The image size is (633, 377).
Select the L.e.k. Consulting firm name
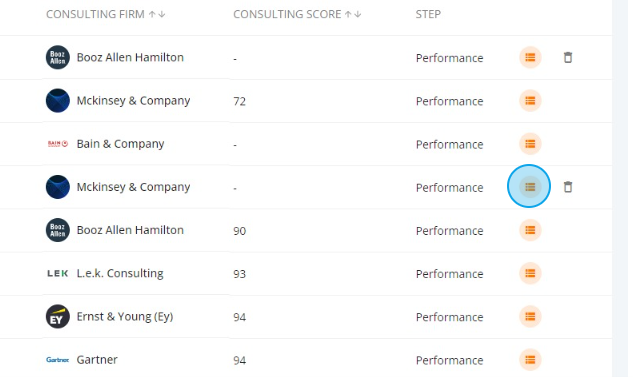click(120, 273)
